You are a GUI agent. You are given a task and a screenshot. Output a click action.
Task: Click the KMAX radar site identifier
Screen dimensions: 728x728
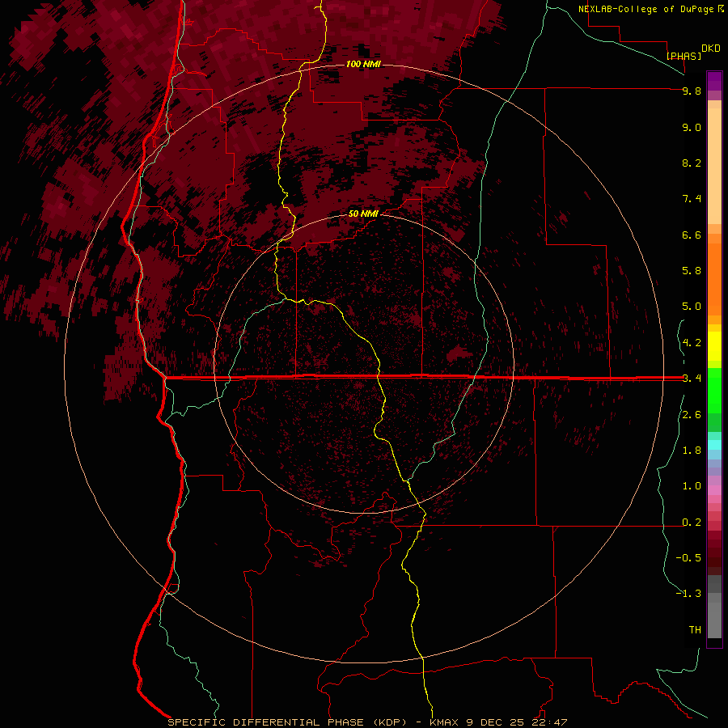(444, 722)
